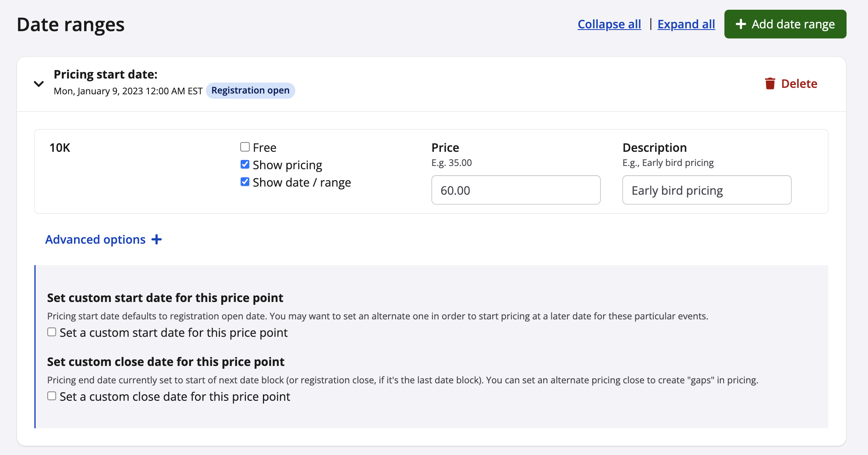Click the Pricing start date header
868x455 pixels.
[106, 74]
